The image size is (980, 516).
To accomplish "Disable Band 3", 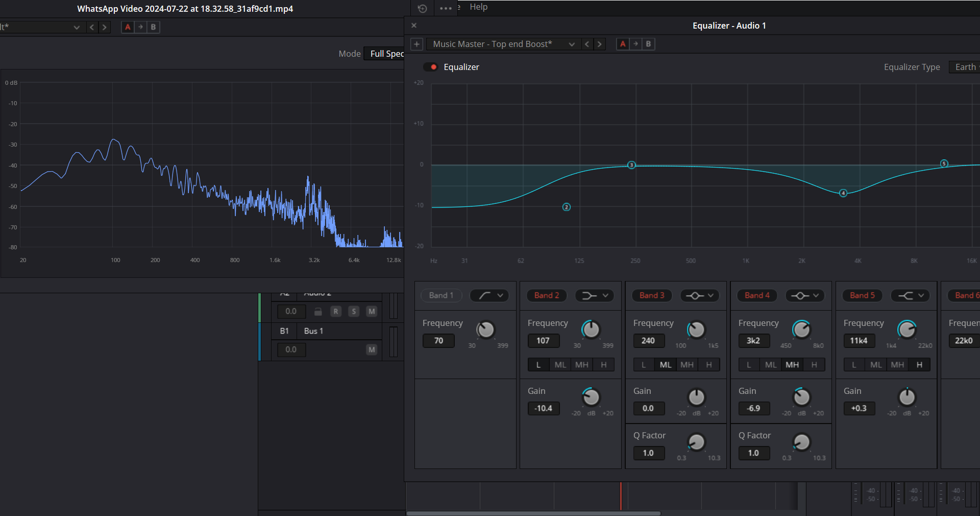I will (x=652, y=295).
